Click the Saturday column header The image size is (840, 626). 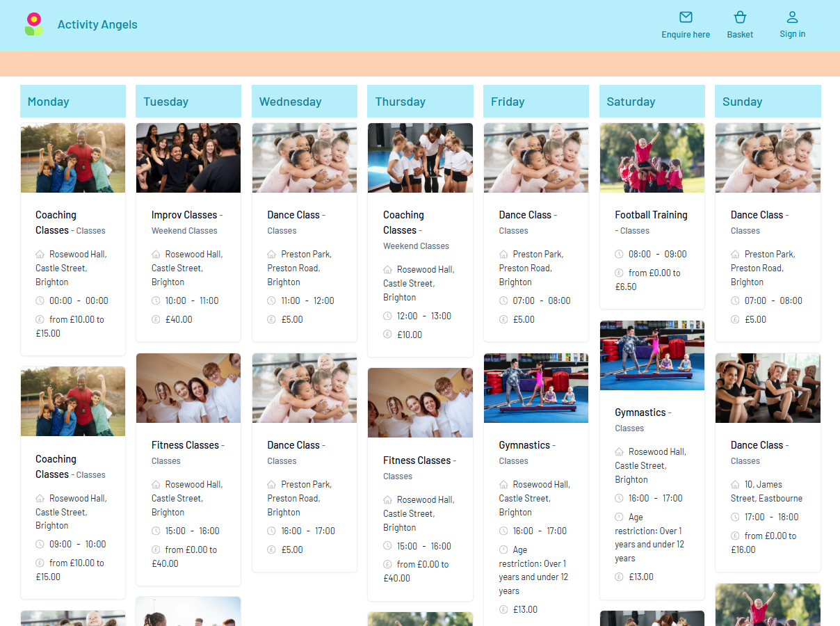tap(652, 102)
